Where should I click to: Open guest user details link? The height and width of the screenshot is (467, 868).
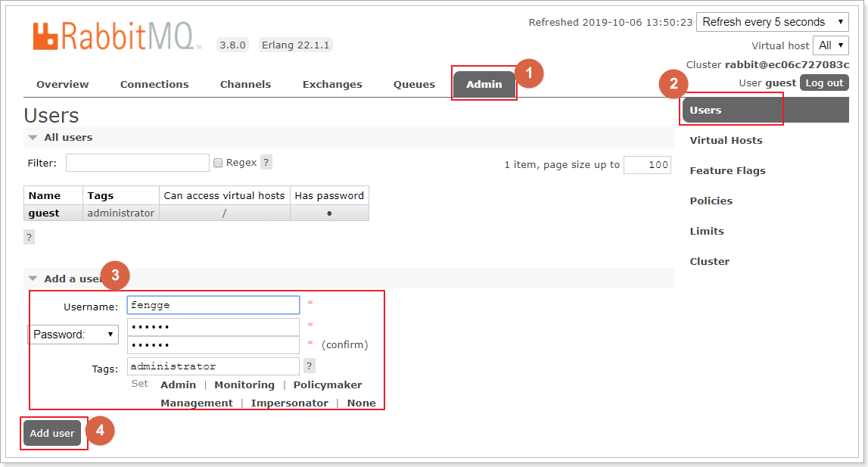coord(44,213)
